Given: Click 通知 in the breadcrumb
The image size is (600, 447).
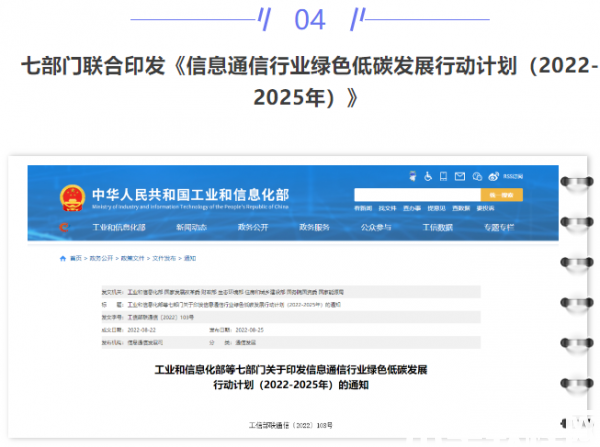Looking at the screenshot, I should [x=190, y=258].
